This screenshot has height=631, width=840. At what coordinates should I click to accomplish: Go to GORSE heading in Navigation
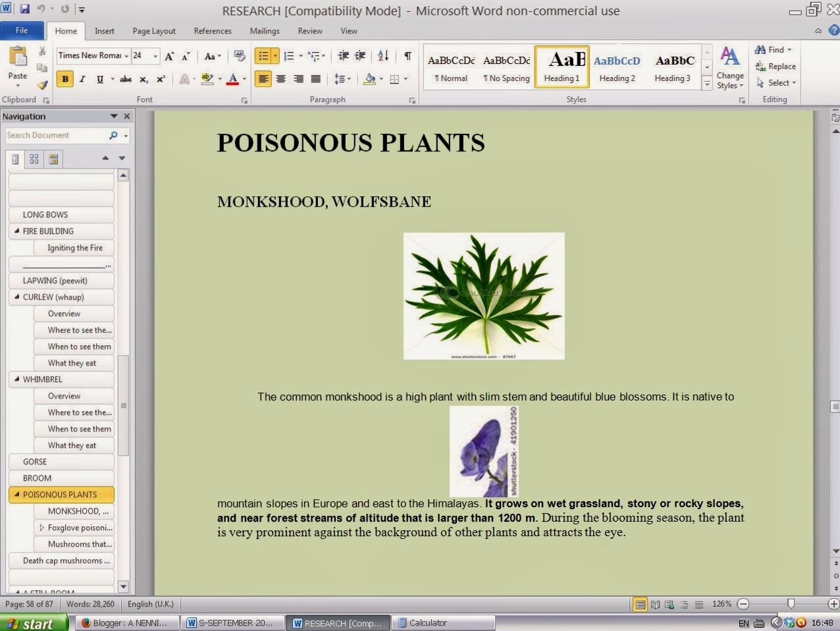pos(61,462)
